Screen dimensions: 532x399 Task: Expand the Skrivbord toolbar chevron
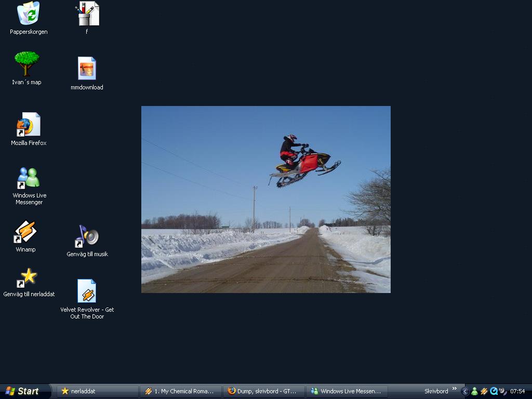454,389
